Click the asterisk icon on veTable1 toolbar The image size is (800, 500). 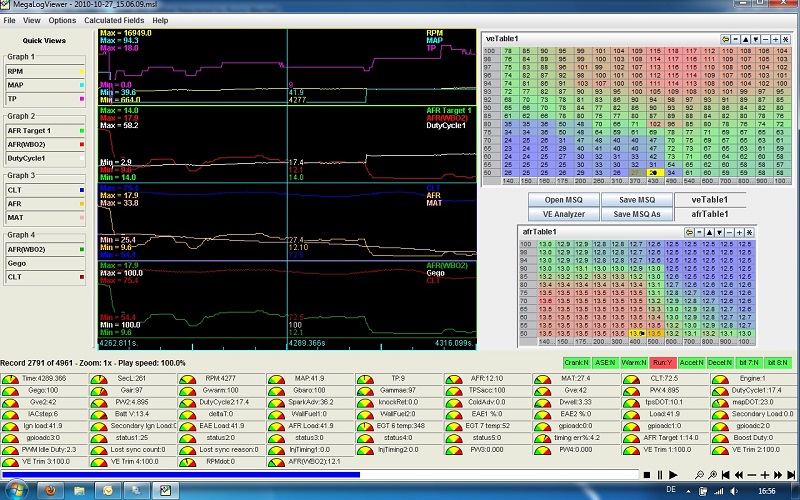click(x=785, y=39)
